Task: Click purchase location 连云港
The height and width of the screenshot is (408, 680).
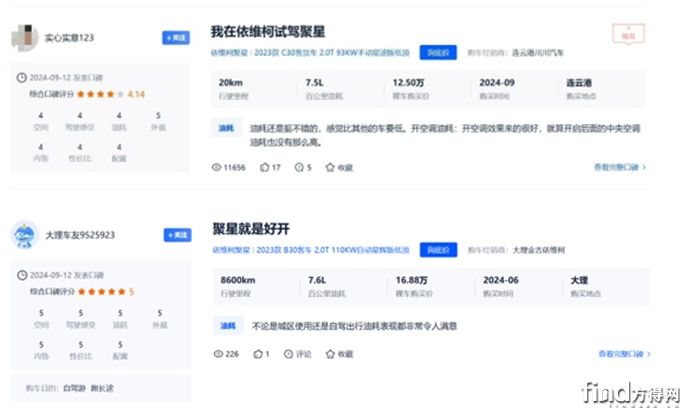Action: [579, 83]
